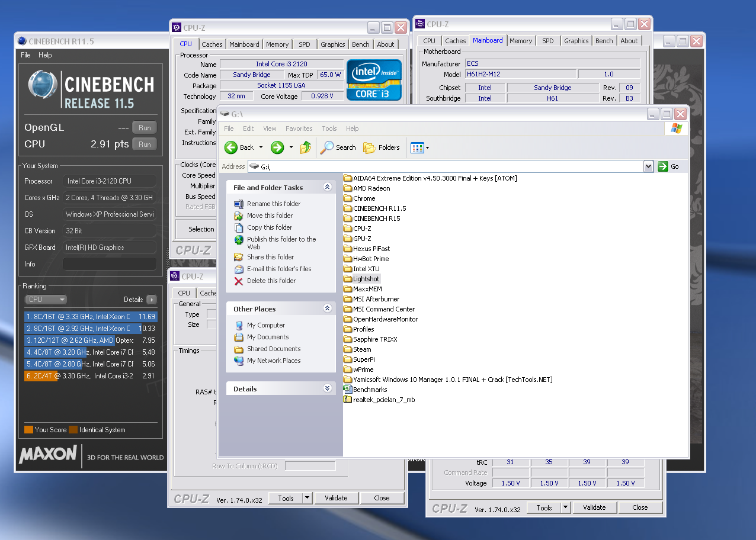Select the AIDA64 Extreme Edition folder
This screenshot has width=756, height=540.
point(431,178)
